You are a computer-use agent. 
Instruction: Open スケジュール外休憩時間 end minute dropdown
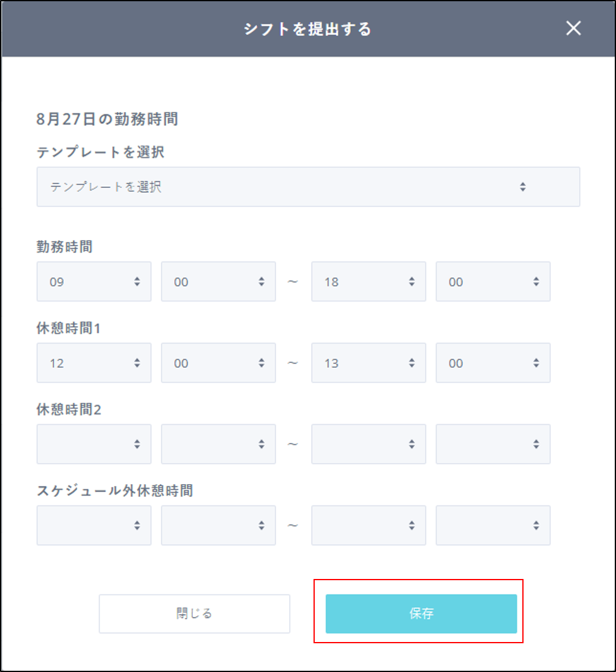click(x=492, y=525)
